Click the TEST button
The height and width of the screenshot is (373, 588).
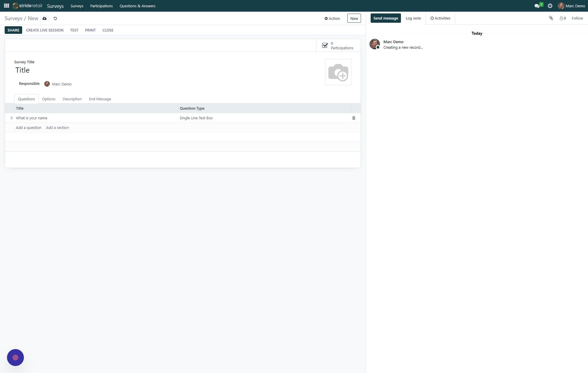(74, 30)
